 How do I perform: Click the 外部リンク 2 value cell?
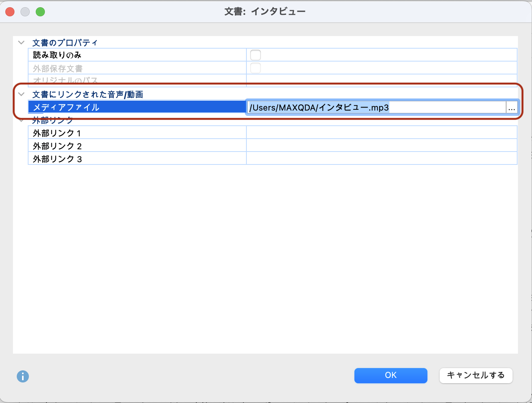[381, 146]
